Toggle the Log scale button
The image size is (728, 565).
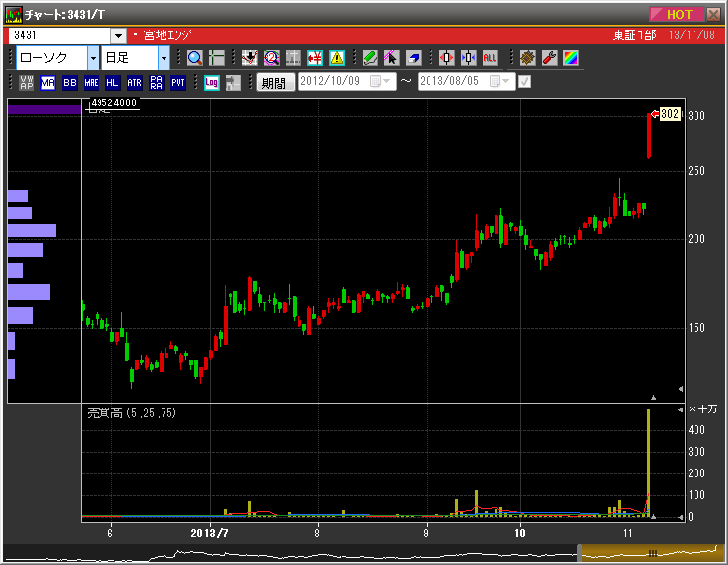click(x=211, y=83)
